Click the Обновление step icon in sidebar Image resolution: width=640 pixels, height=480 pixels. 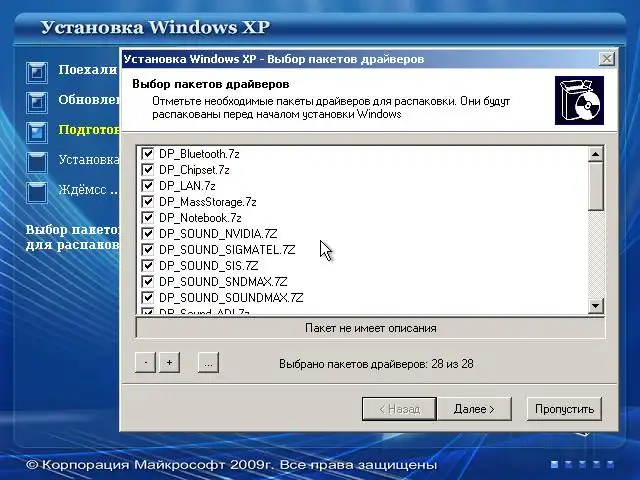pyautogui.click(x=37, y=102)
